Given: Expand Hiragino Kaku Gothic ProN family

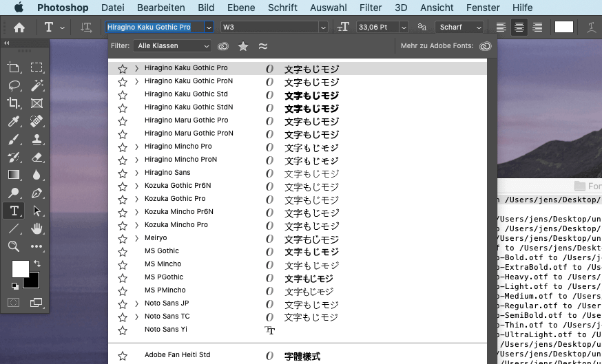Looking at the screenshot, I should coord(136,82).
